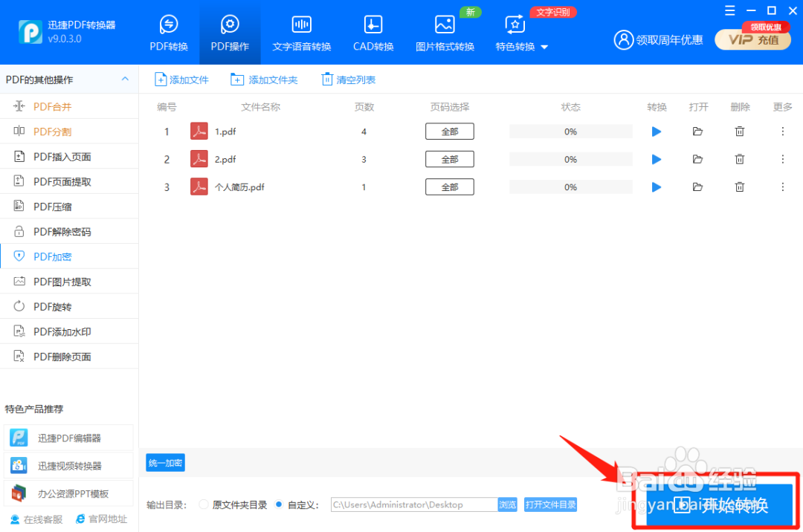
Task: Select PDF删除页面 option
Action: [69, 357]
